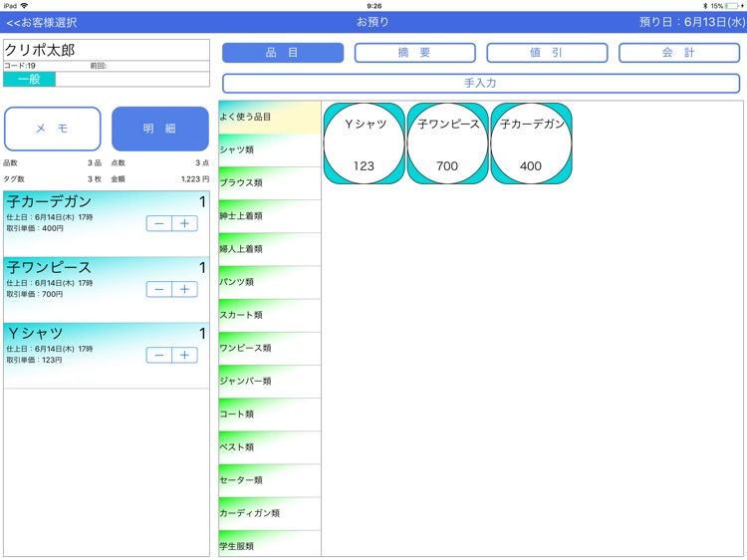Screen dimensions: 747x560
Task: Select the 子カーデガン order row
Action: 107,224
